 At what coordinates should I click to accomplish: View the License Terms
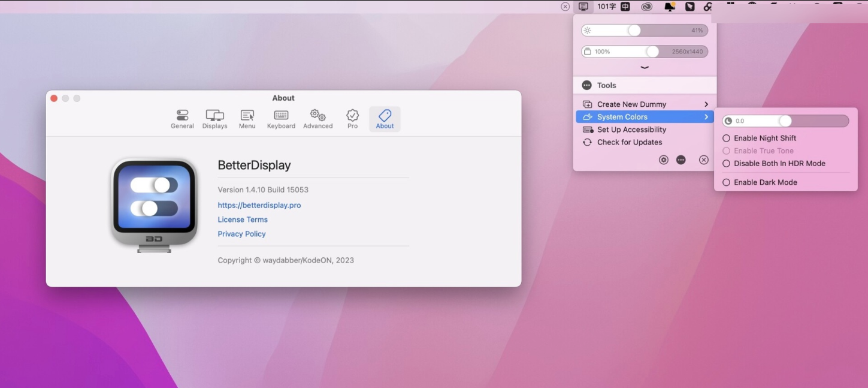click(243, 219)
